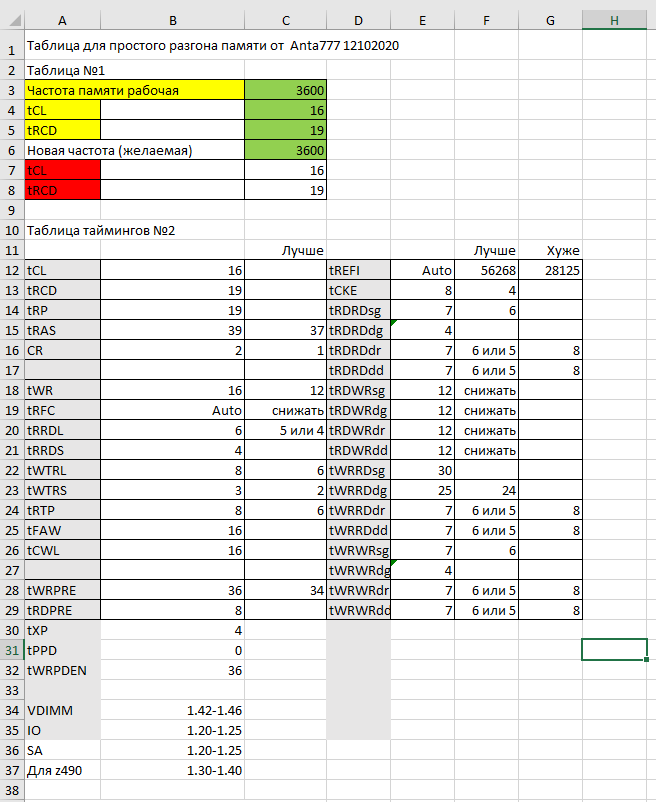Select column H header
Screen dimensions: 656x802
coord(614,20)
